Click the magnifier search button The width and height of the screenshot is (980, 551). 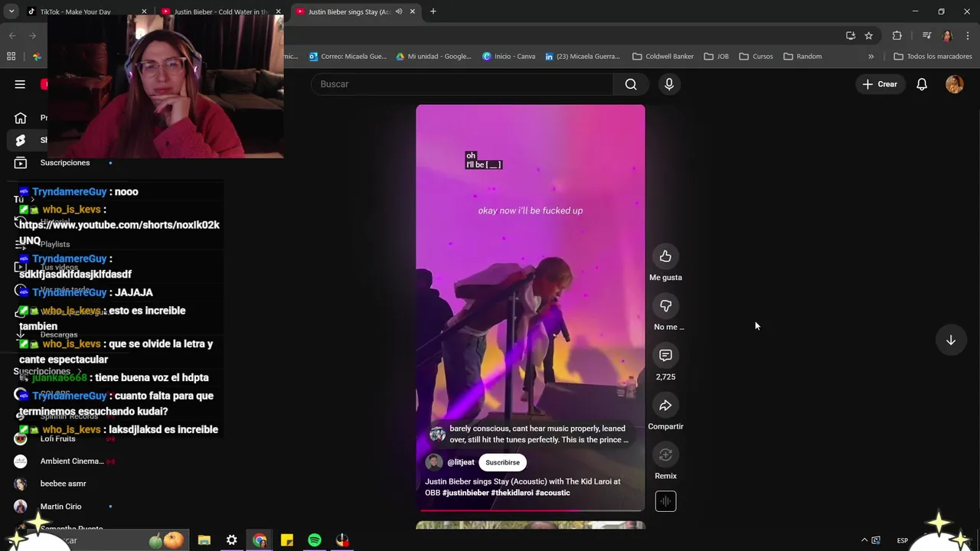click(631, 84)
